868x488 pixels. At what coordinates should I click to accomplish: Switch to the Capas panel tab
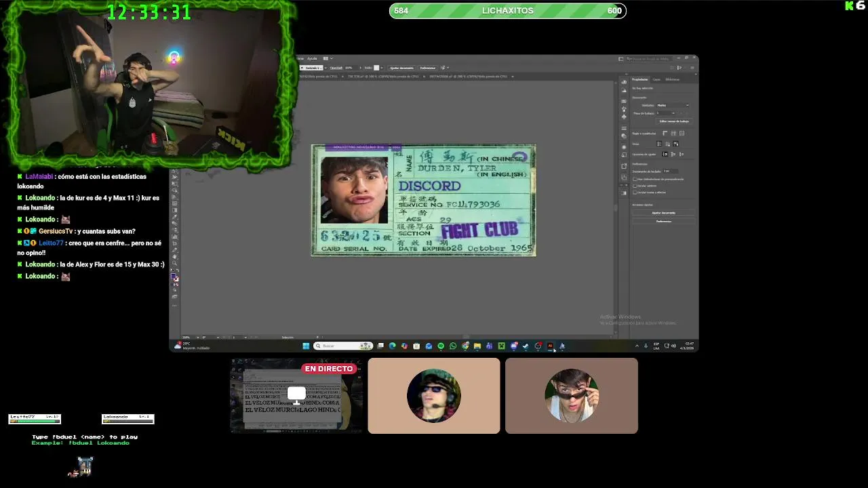pos(656,79)
